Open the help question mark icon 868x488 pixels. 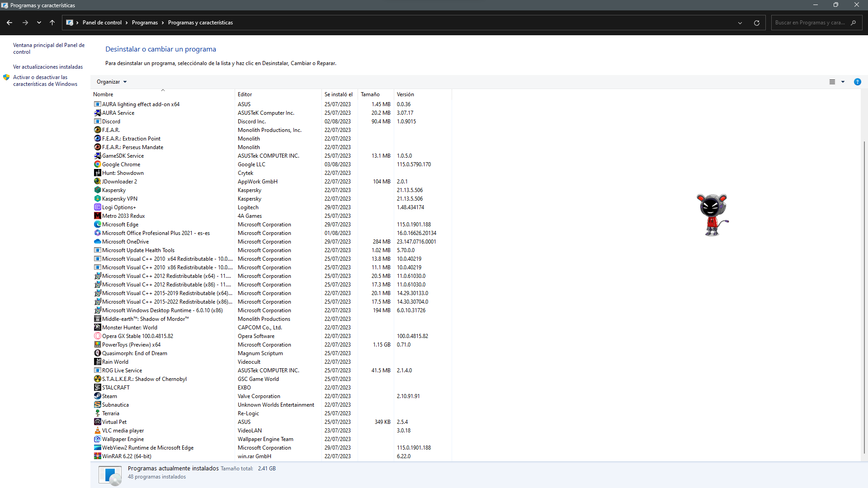point(857,82)
